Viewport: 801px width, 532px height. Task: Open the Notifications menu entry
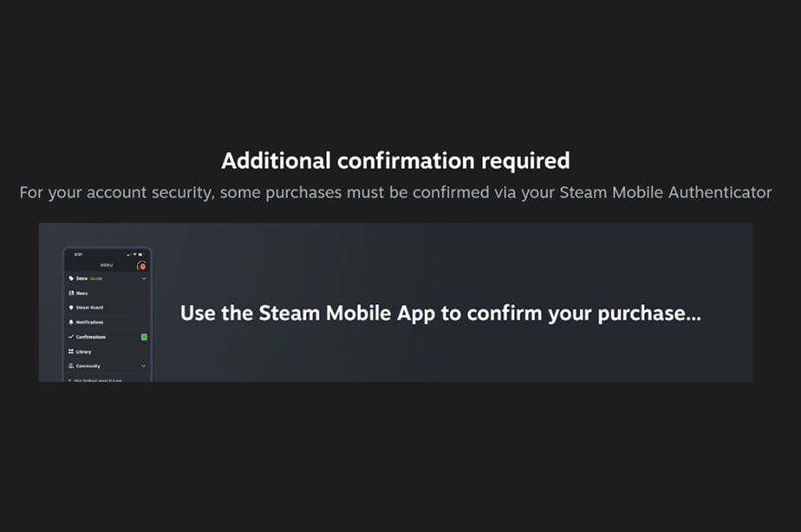pyautogui.click(x=89, y=322)
